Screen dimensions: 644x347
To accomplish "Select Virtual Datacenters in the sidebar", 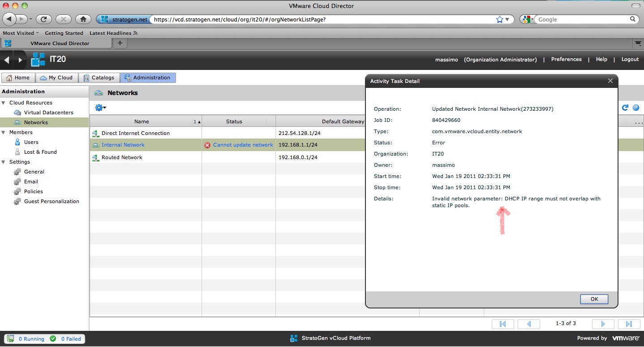I will [x=48, y=113].
